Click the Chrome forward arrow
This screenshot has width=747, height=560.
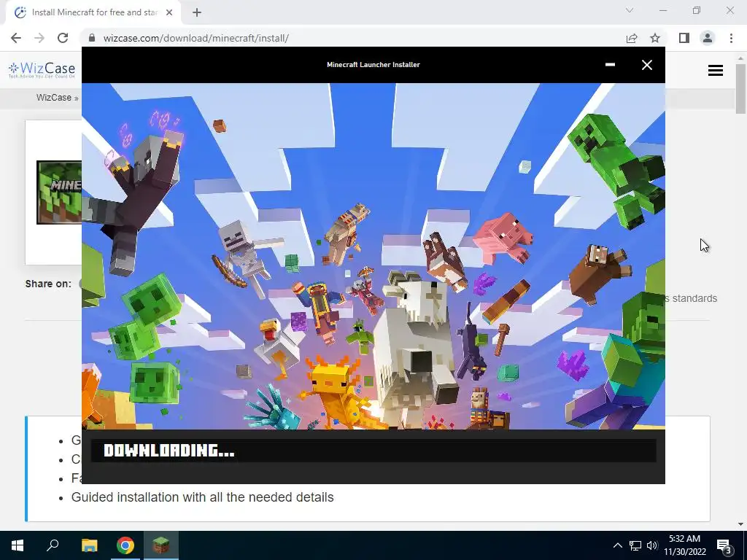click(39, 38)
